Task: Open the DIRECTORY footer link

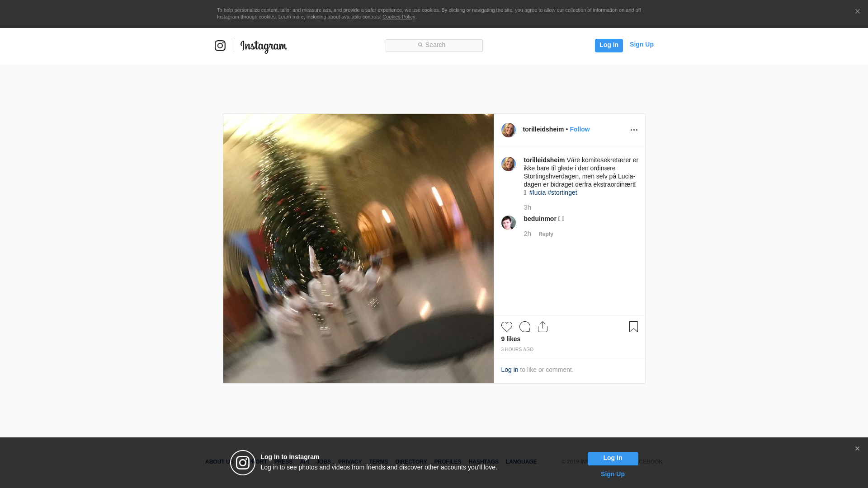Action: pos(411,462)
